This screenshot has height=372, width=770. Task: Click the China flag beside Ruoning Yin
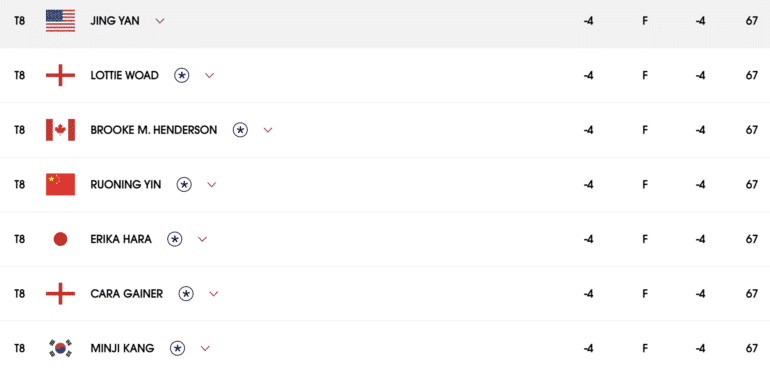pos(60,185)
